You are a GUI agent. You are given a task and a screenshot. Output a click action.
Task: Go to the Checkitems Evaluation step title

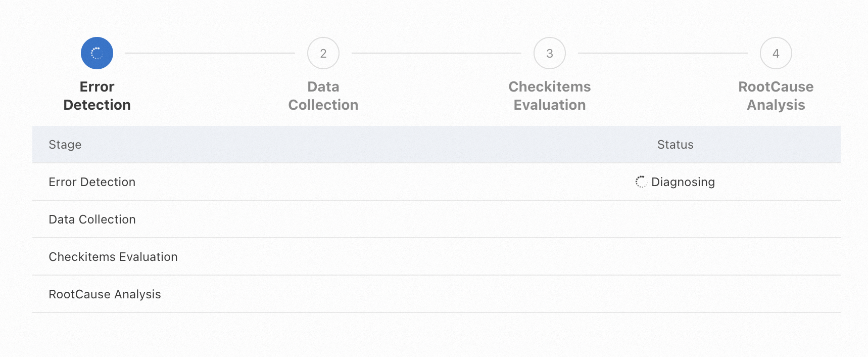pyautogui.click(x=550, y=96)
